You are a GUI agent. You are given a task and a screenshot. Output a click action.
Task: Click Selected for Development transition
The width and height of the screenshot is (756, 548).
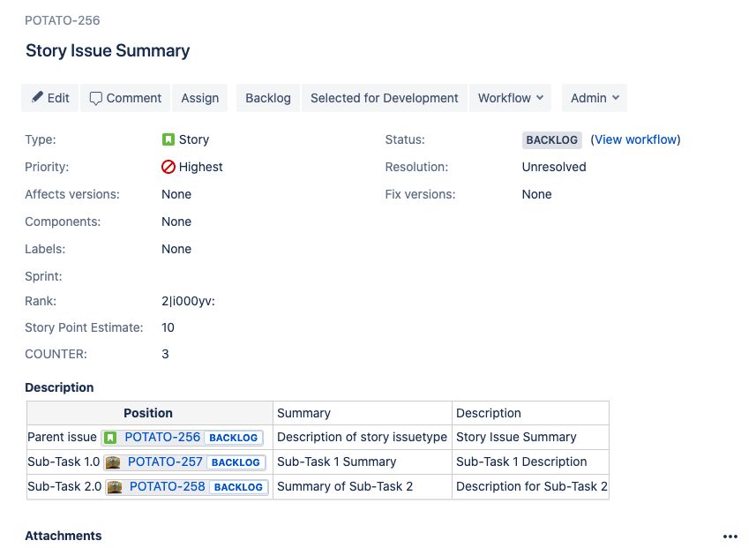point(385,98)
